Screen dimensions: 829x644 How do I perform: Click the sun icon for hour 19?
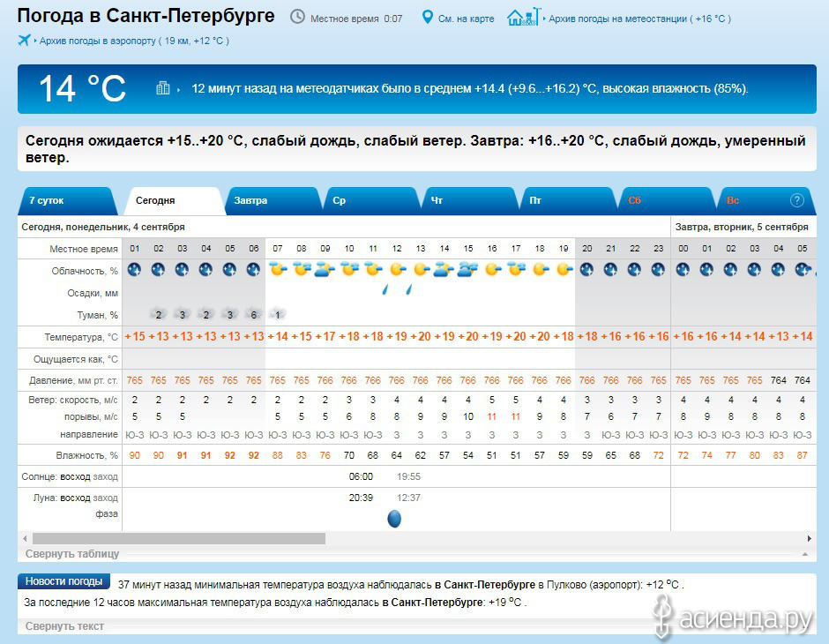pyautogui.click(x=564, y=270)
